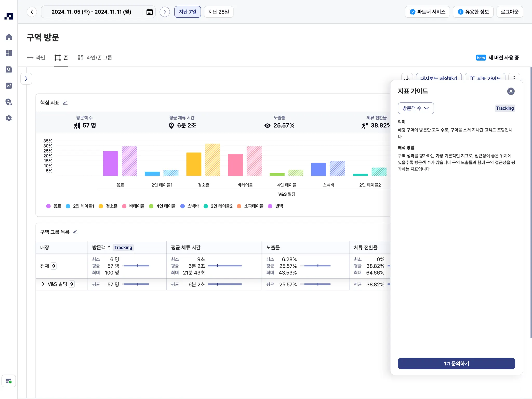532x399 pixels.
Task: Open the dashboard grid icon in sidebar
Action: 9,53
